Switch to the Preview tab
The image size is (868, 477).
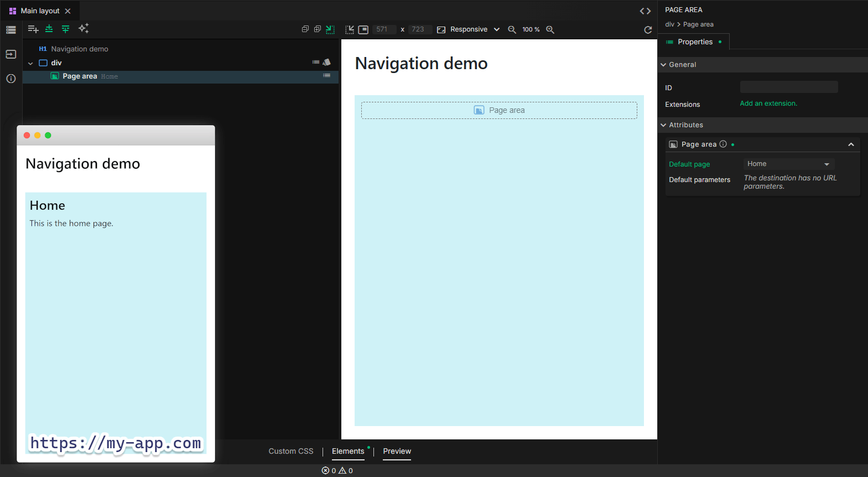pos(397,451)
